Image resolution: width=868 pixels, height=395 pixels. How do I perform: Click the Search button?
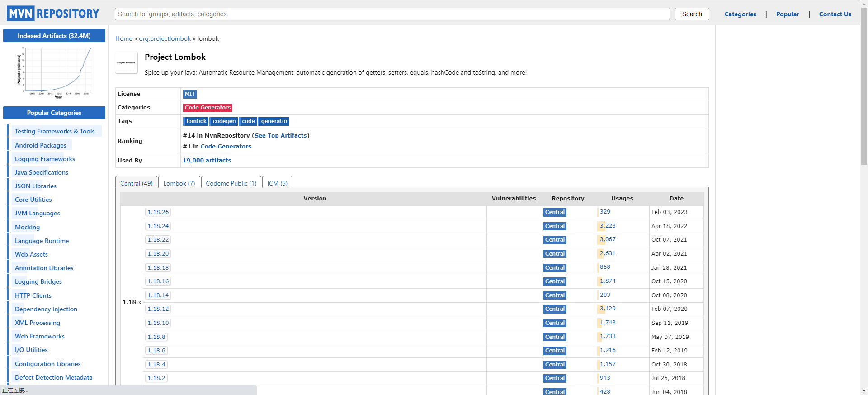(x=692, y=14)
